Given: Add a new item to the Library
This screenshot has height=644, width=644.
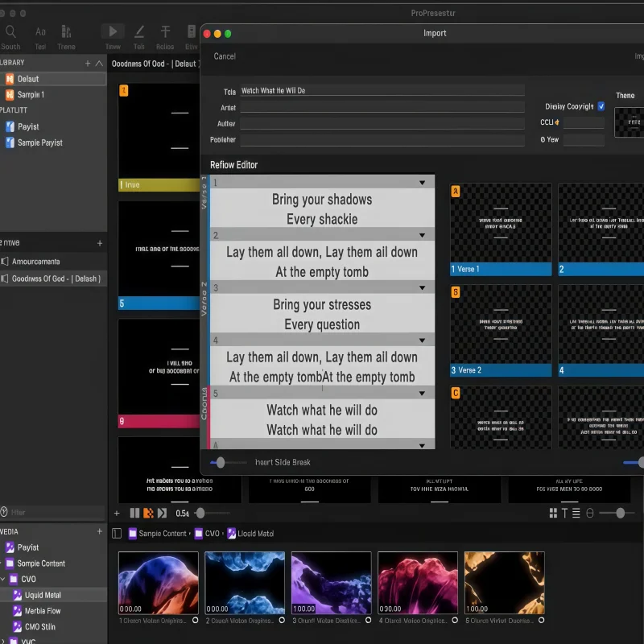Looking at the screenshot, I should point(88,63).
